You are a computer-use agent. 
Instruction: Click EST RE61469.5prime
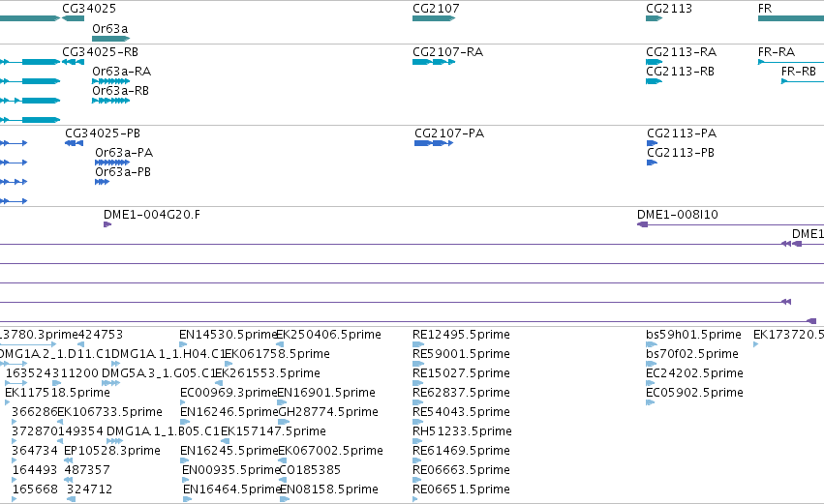[x=461, y=451]
